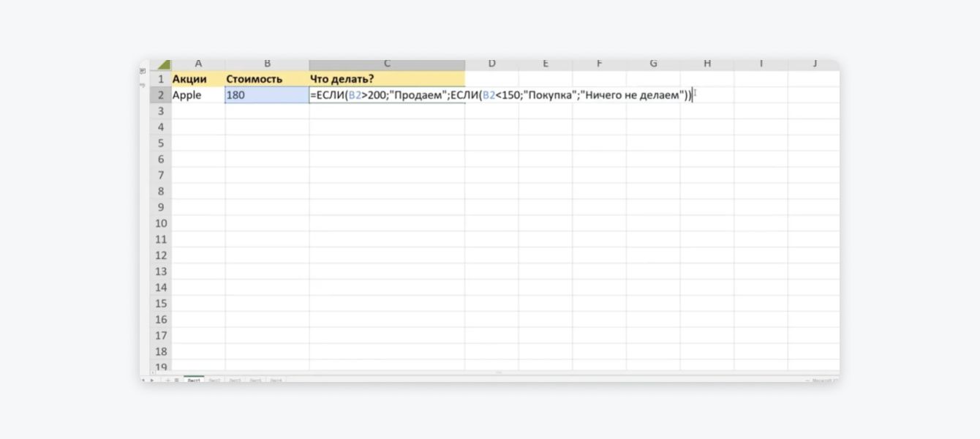The height and width of the screenshot is (439, 980).
Task: Click the sheet scroll left arrow
Action: tap(144, 380)
